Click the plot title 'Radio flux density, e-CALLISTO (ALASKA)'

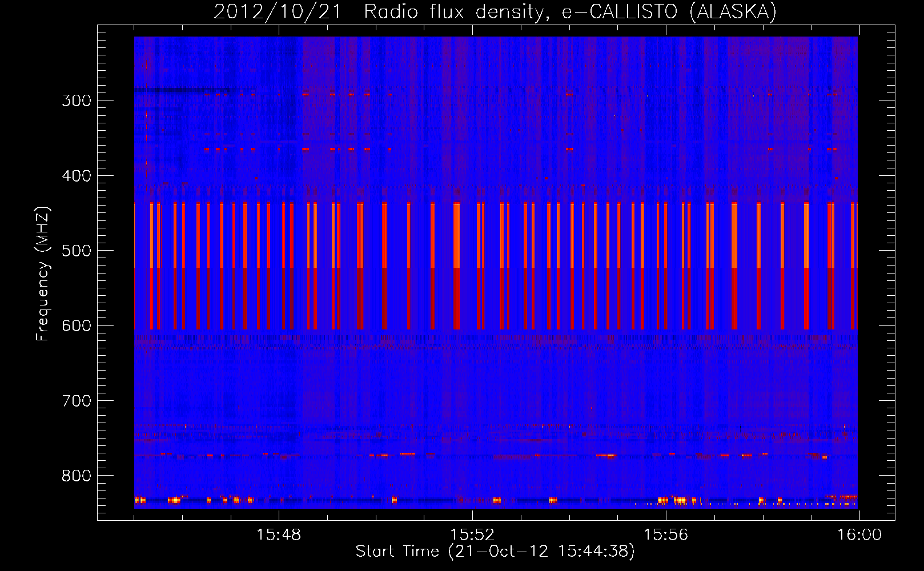(570, 11)
